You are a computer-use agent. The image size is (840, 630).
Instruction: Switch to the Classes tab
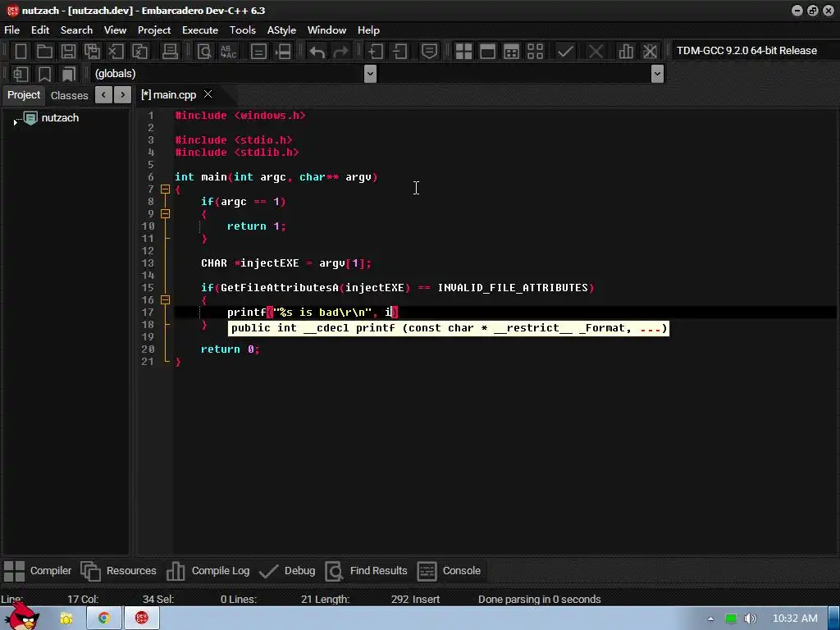tap(69, 95)
